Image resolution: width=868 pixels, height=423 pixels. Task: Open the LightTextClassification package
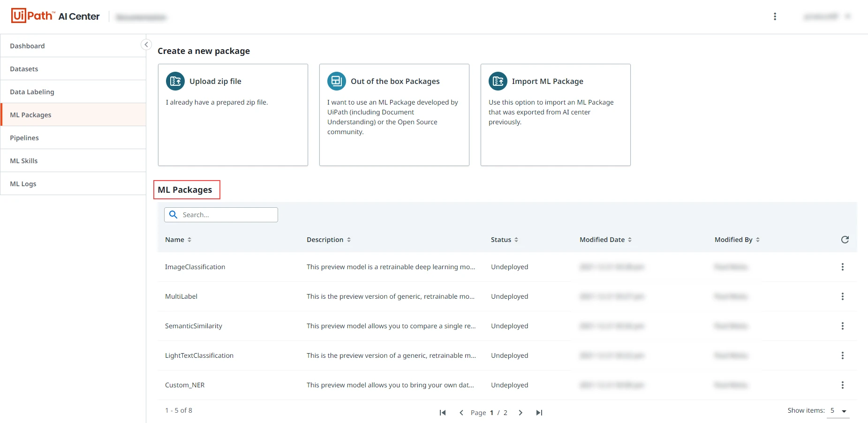[199, 355]
